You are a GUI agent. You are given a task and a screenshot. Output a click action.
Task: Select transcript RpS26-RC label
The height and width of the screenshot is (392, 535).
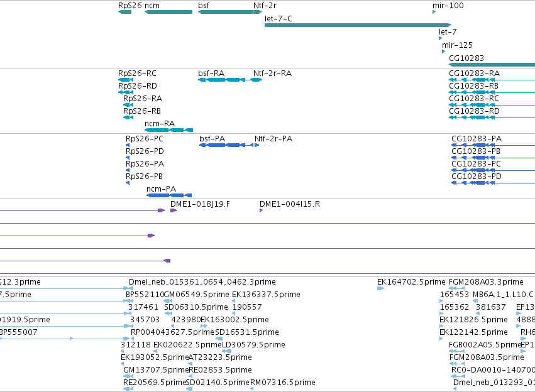(137, 73)
